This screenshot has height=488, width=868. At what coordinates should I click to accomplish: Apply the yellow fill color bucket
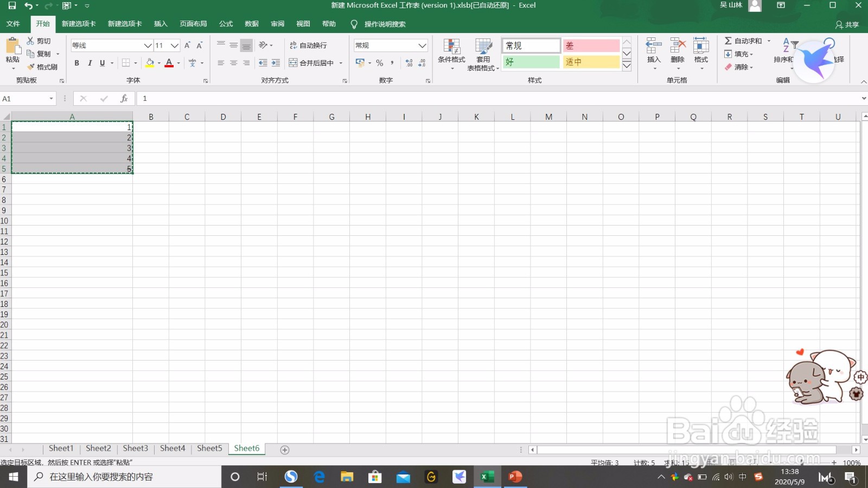pyautogui.click(x=150, y=63)
